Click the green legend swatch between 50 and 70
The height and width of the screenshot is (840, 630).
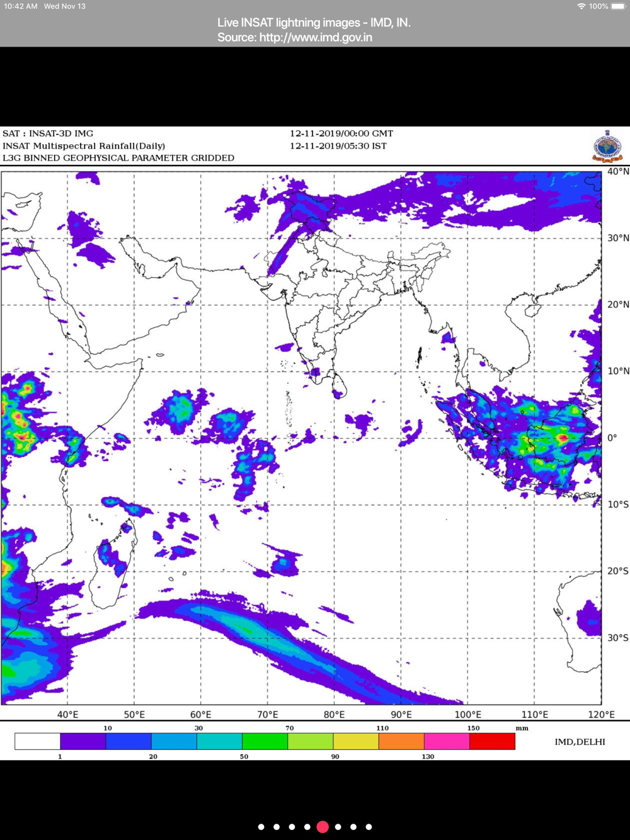click(x=265, y=741)
